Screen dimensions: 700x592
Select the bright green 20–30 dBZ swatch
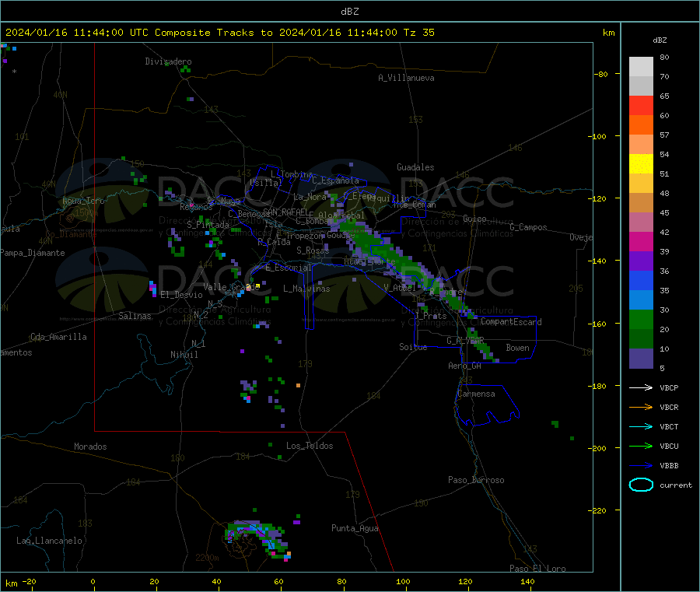click(641, 319)
